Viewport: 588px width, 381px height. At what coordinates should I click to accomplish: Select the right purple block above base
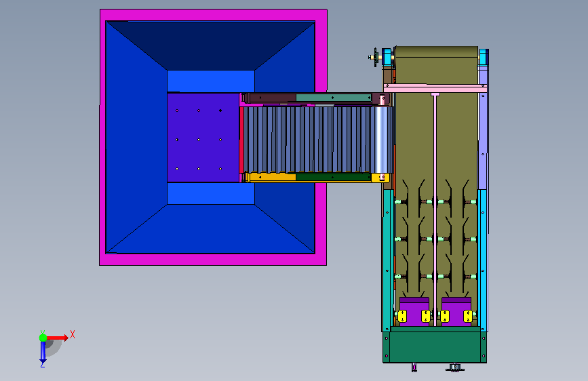(x=456, y=312)
